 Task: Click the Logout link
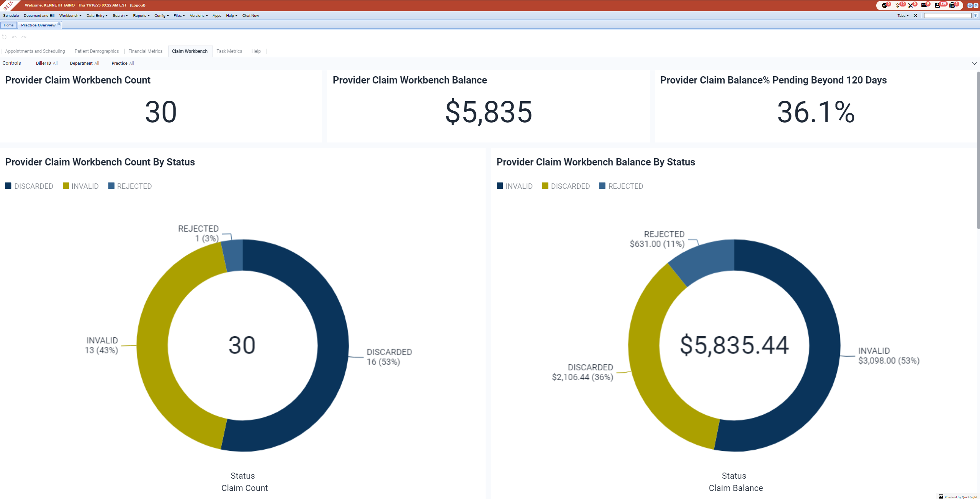(x=137, y=5)
